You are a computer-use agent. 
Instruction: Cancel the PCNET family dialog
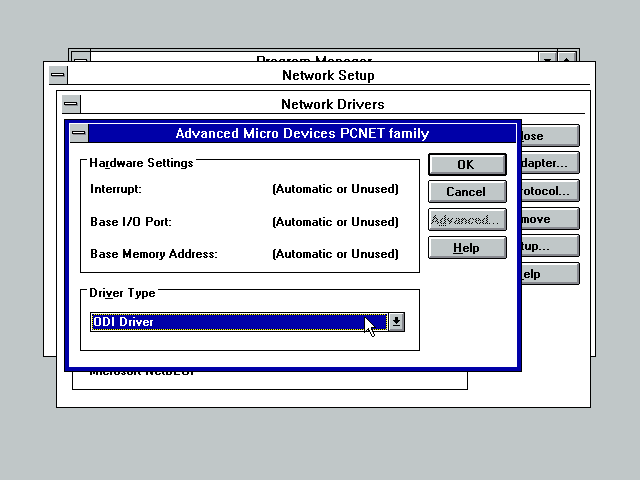(467, 192)
